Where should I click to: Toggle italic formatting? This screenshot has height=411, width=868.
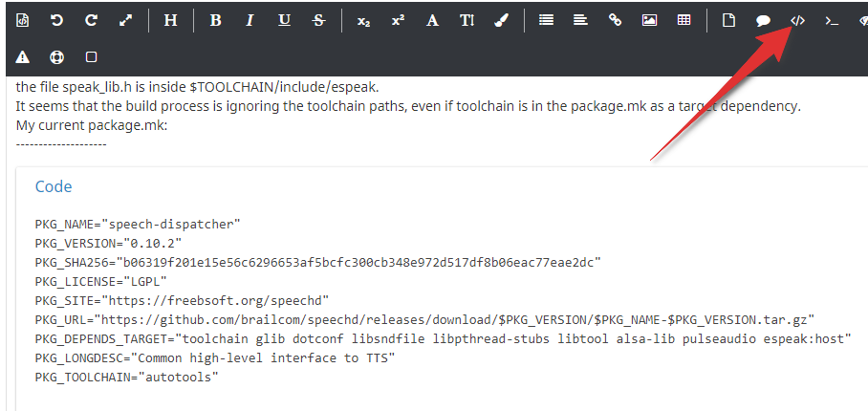pyautogui.click(x=250, y=20)
